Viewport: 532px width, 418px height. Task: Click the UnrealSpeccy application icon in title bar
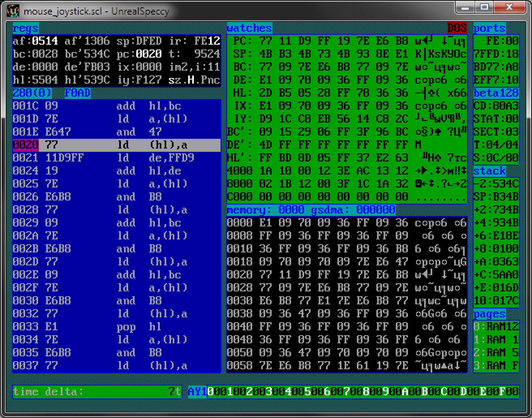(13, 11)
